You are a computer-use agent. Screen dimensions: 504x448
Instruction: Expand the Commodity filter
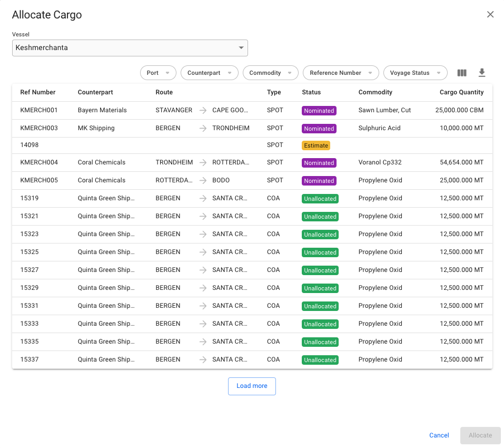[270, 73]
